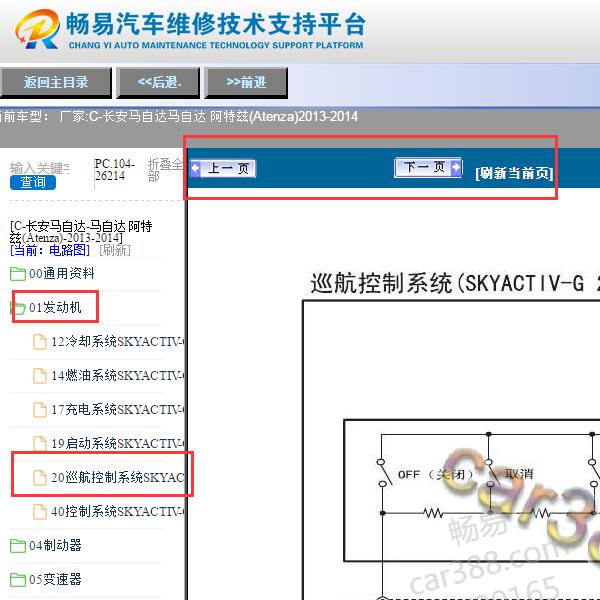Open 19启动系统 tree entry

tap(117, 444)
